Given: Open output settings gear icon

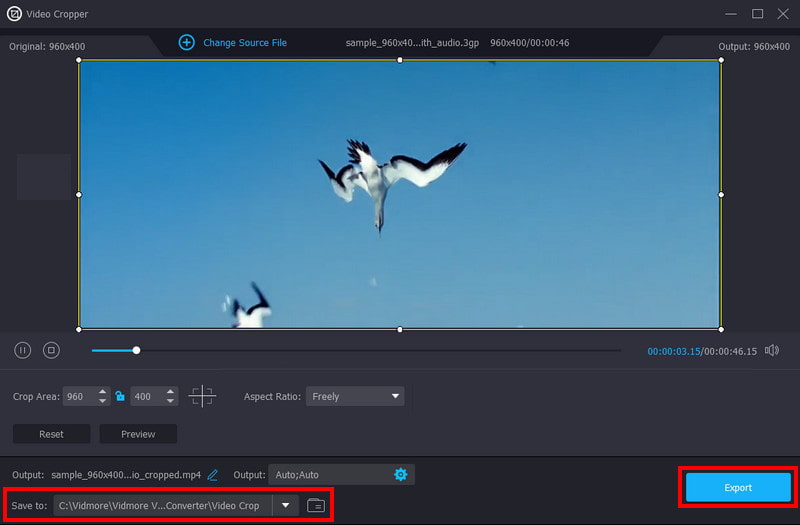Looking at the screenshot, I should point(401,474).
